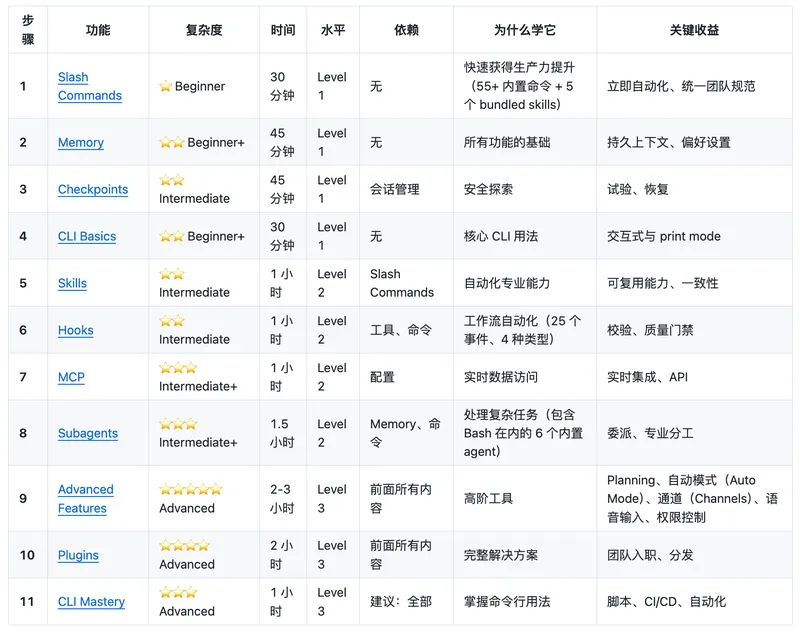Viewport: 800px width, 633px height.
Task: Select the text 实时数据访问
Action: pyautogui.click(x=501, y=377)
